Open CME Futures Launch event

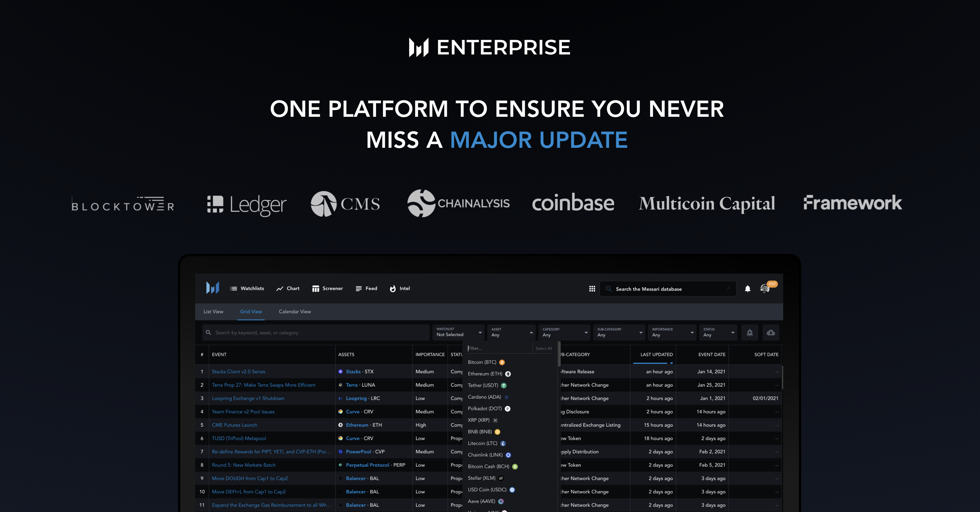234,425
